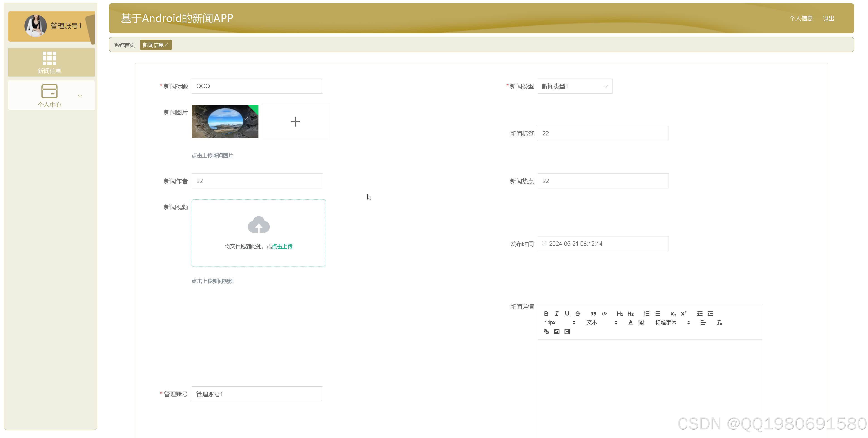Open the text background color picker
Screen dimensions: 868x438
click(641, 323)
